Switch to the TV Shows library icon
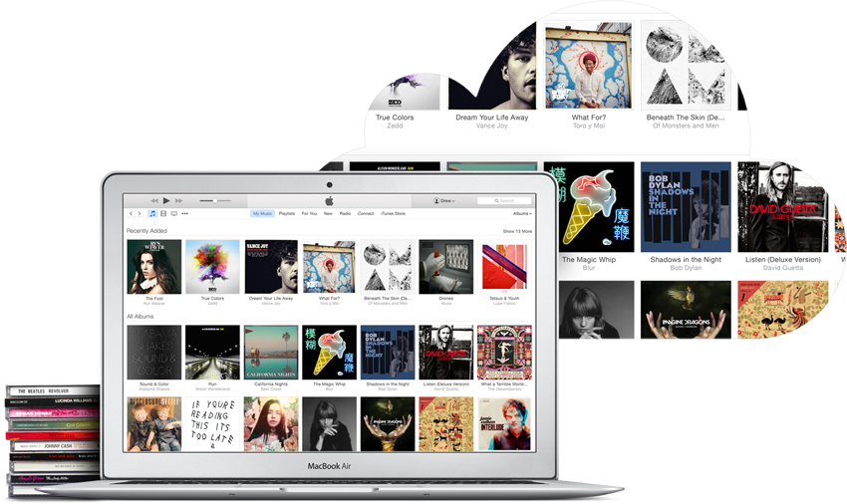847x504 pixels. tap(174, 214)
